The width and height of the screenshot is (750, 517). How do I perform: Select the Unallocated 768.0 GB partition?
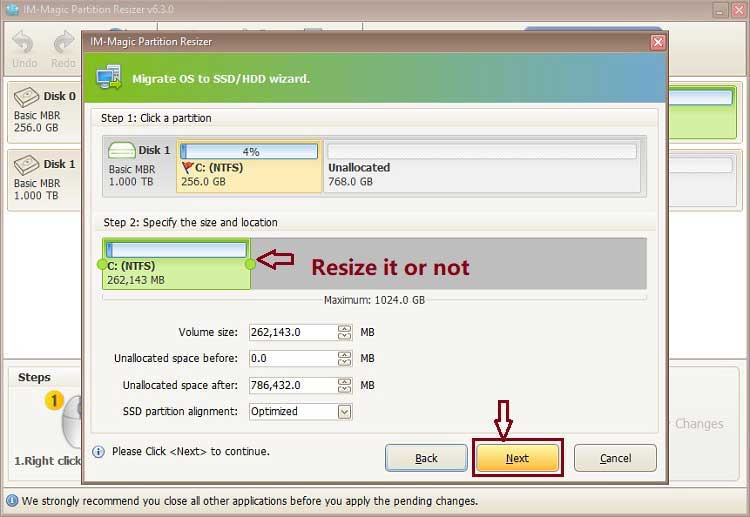coord(482,166)
